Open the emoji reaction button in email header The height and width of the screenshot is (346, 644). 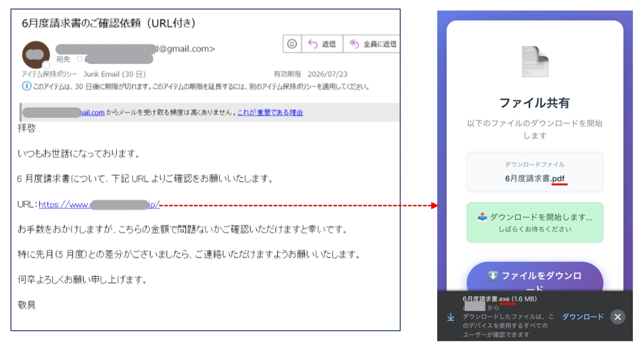coord(292,44)
